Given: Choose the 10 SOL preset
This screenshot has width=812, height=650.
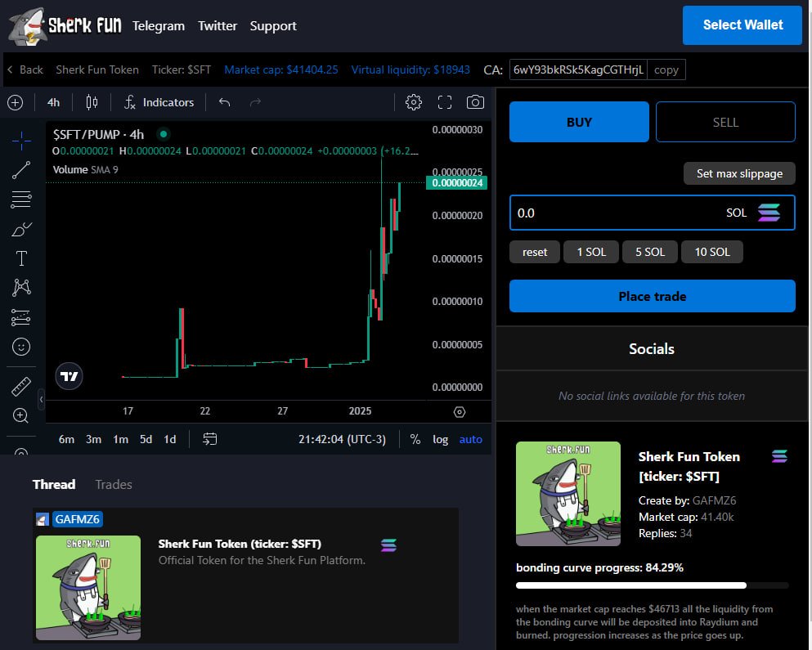Looking at the screenshot, I should tap(712, 252).
